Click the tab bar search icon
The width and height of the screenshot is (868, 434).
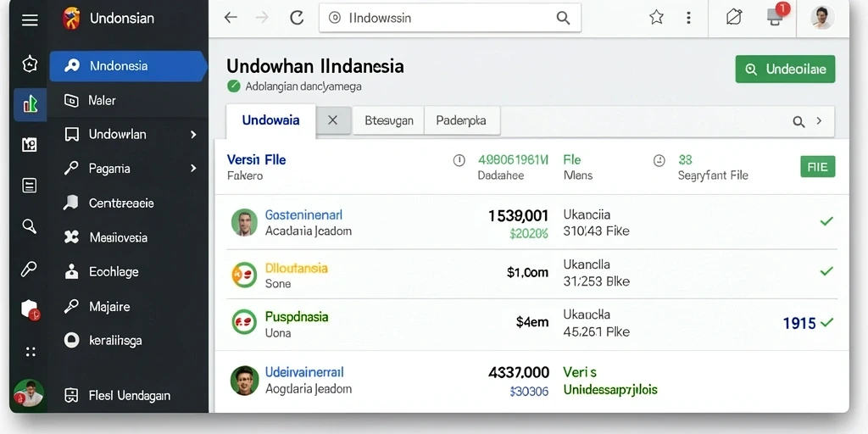[798, 122]
